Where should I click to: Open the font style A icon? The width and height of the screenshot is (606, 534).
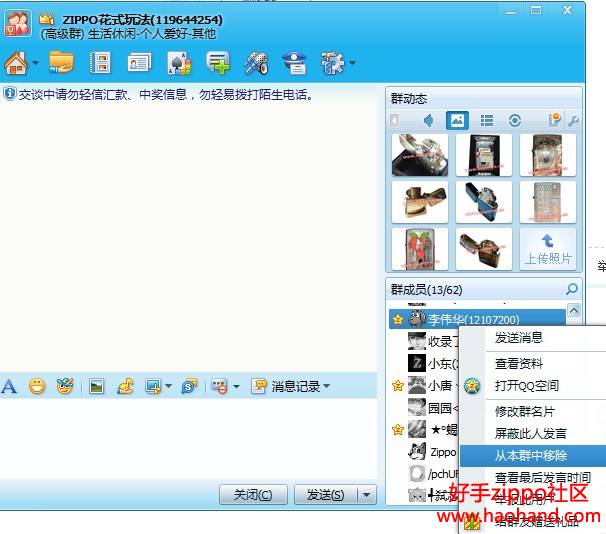pyautogui.click(x=9, y=386)
